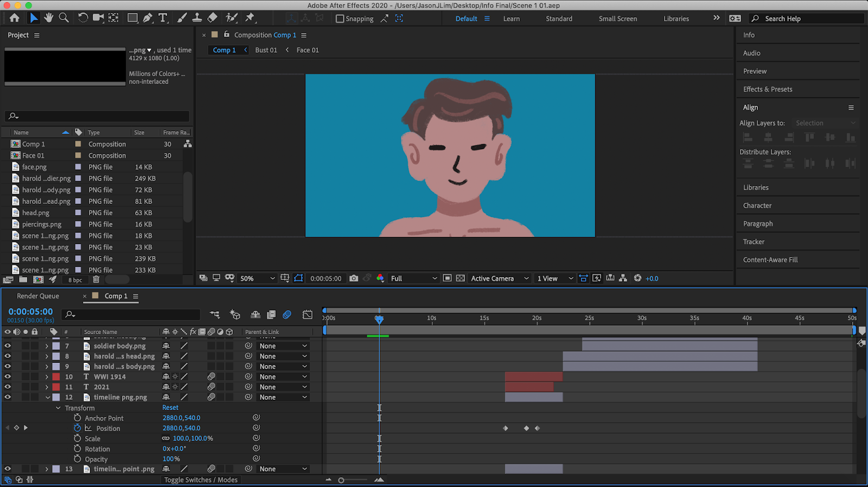Open the 50% magnification dropdown
This screenshot has height=487, width=868.
tap(258, 278)
